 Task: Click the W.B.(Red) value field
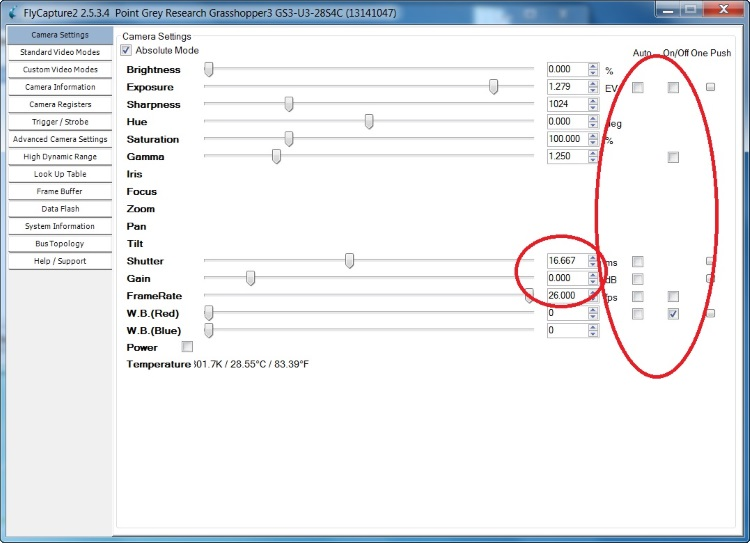(x=567, y=313)
